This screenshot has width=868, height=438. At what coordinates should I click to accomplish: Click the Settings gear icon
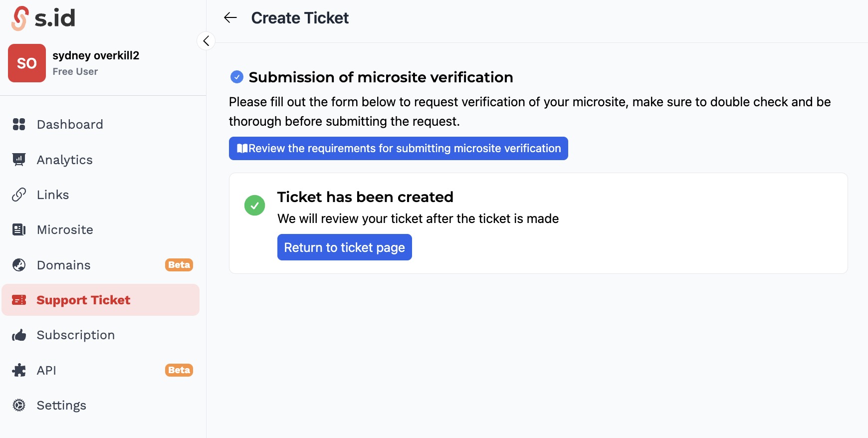click(x=19, y=405)
